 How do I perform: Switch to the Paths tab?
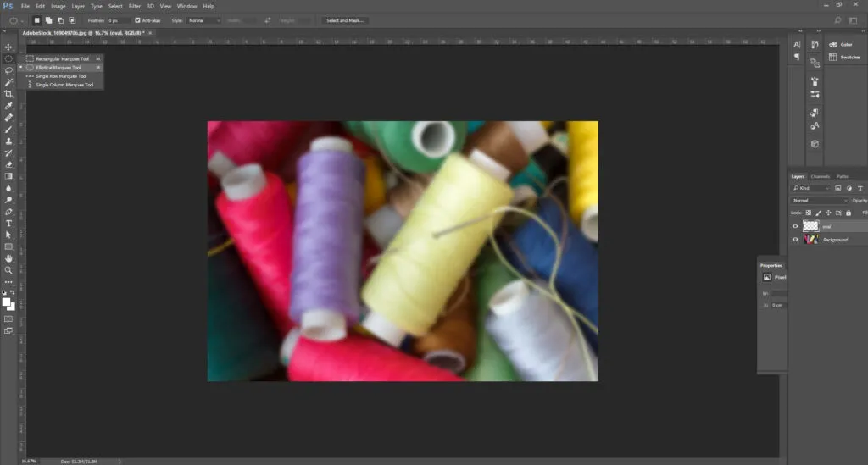[842, 176]
